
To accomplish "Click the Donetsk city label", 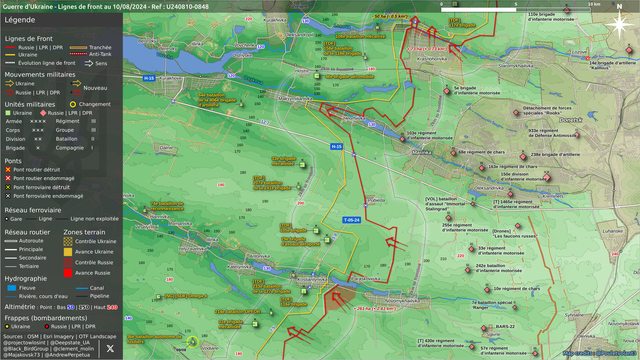I will click(x=571, y=120).
